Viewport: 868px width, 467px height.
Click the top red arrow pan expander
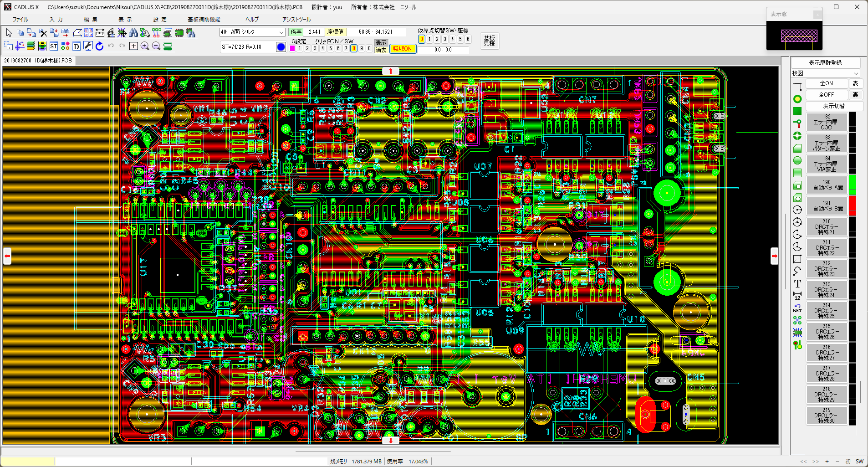pos(390,71)
